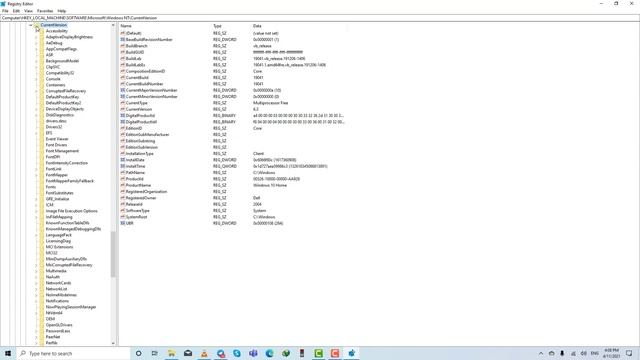640x360 pixels.
Task: Click the folder icon of the NetworkCards key
Action: 42,283
